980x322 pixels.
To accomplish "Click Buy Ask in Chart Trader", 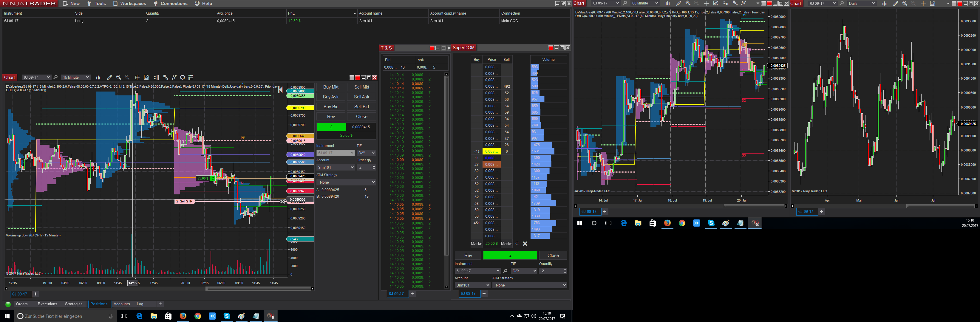I will pyautogui.click(x=331, y=97).
